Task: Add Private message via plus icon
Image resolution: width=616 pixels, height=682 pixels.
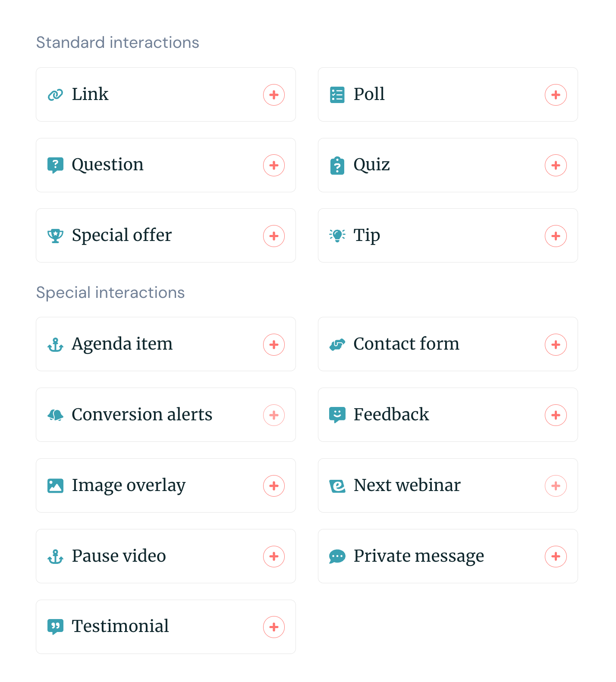Action: [556, 557]
